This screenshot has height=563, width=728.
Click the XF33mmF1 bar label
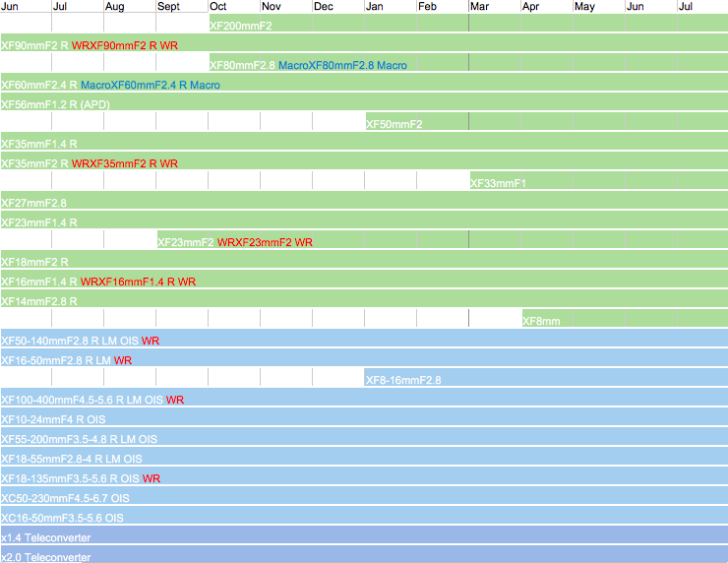click(498, 183)
